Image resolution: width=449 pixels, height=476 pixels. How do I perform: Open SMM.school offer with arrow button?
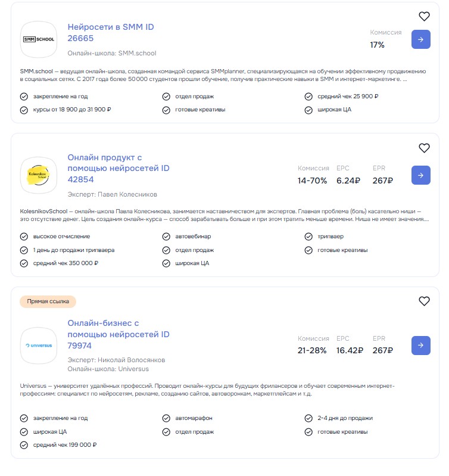tap(420, 39)
